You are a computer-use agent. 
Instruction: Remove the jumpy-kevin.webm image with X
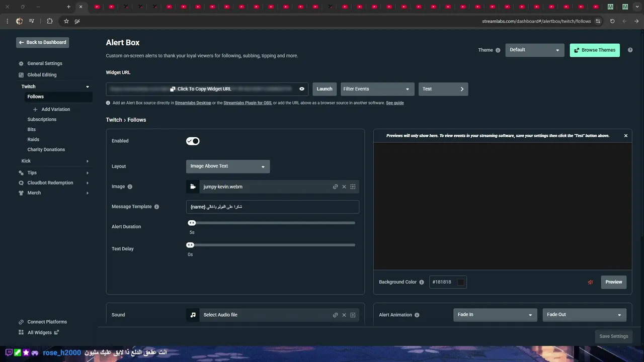click(344, 187)
